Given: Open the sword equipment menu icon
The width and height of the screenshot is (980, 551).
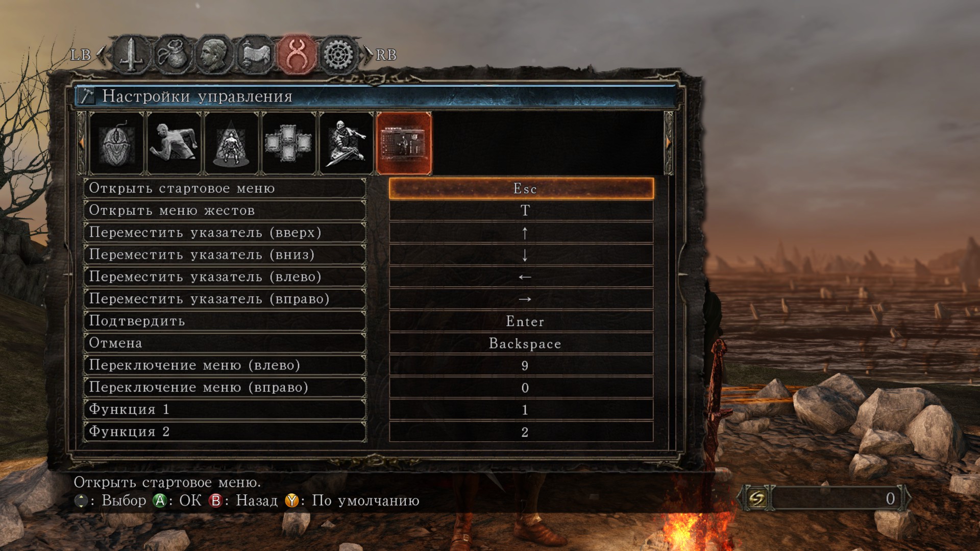Looking at the screenshot, I should click(132, 54).
